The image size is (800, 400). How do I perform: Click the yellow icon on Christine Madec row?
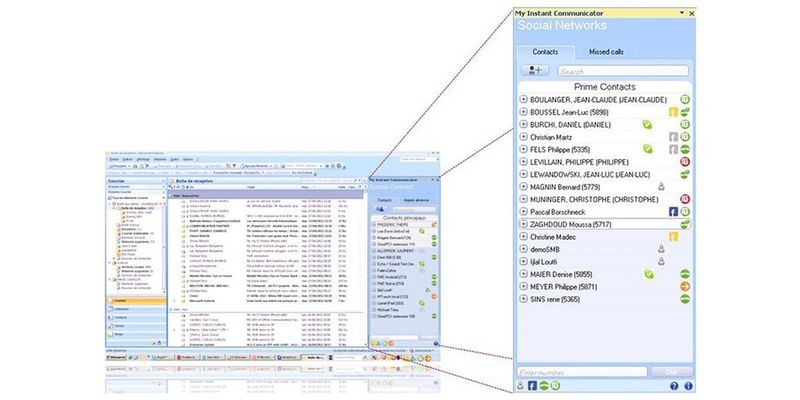tap(673, 237)
